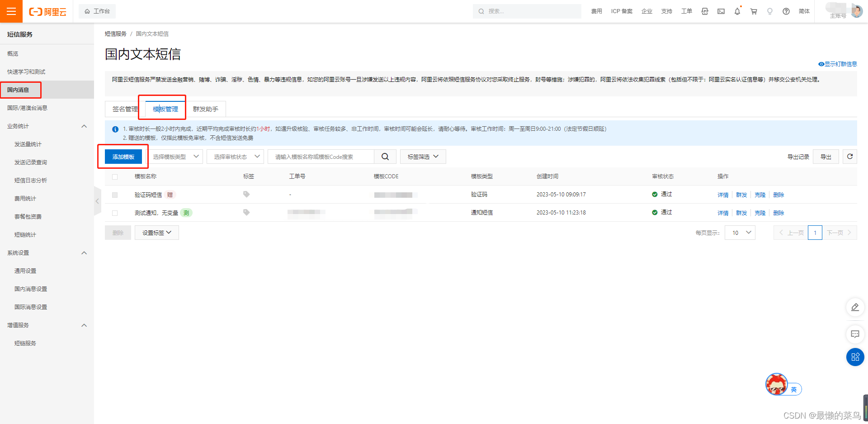Click the 添加模板 button
This screenshot has width=868, height=424.
coord(123,156)
